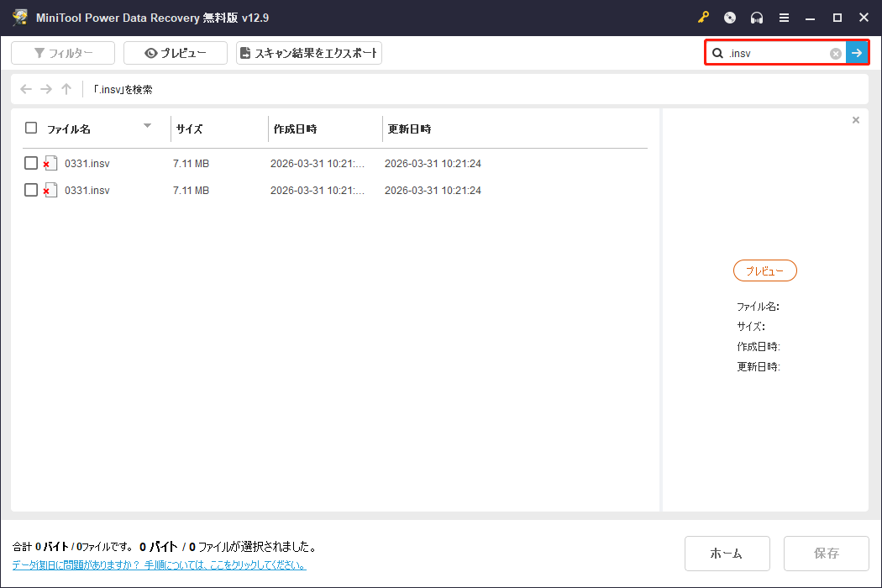Sort by サイズ column header
The width and height of the screenshot is (882, 588).
pos(189,129)
